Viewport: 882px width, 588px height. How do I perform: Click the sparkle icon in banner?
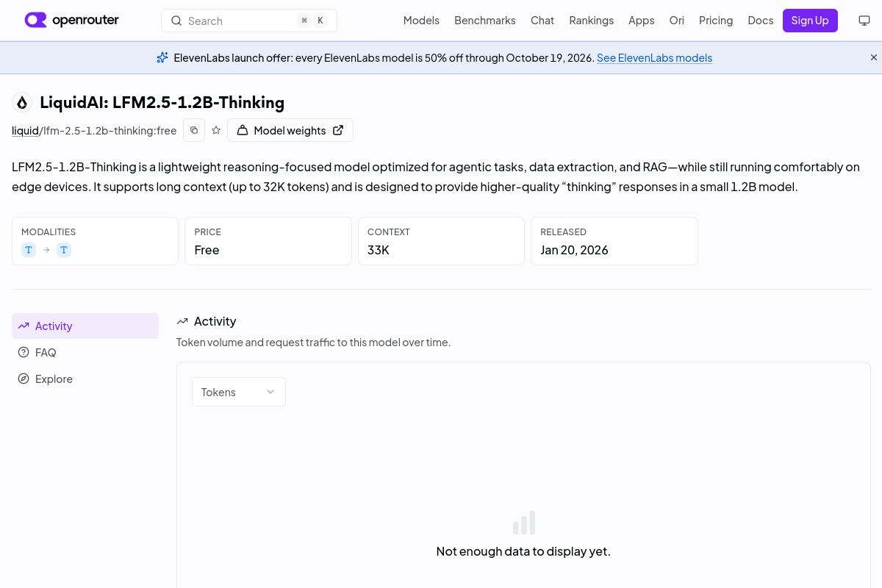pos(162,57)
